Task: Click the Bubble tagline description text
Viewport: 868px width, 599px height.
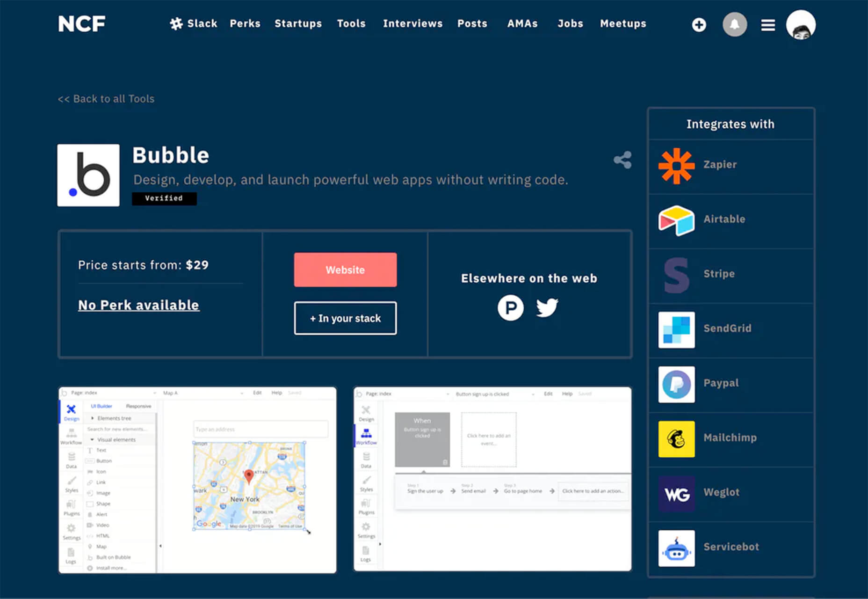Action: click(x=351, y=180)
